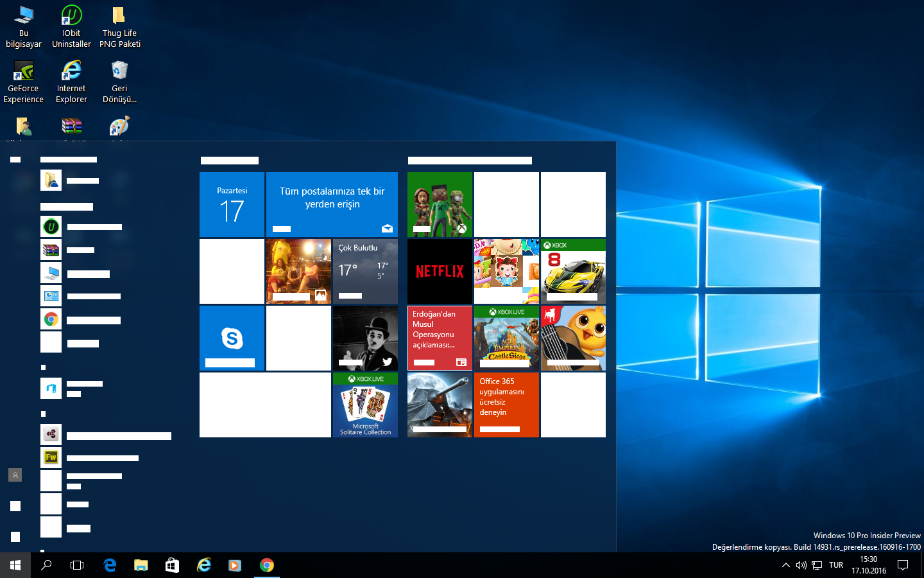Open the network icon in system tray
Image resolution: width=924 pixels, height=578 pixels.
(817, 565)
